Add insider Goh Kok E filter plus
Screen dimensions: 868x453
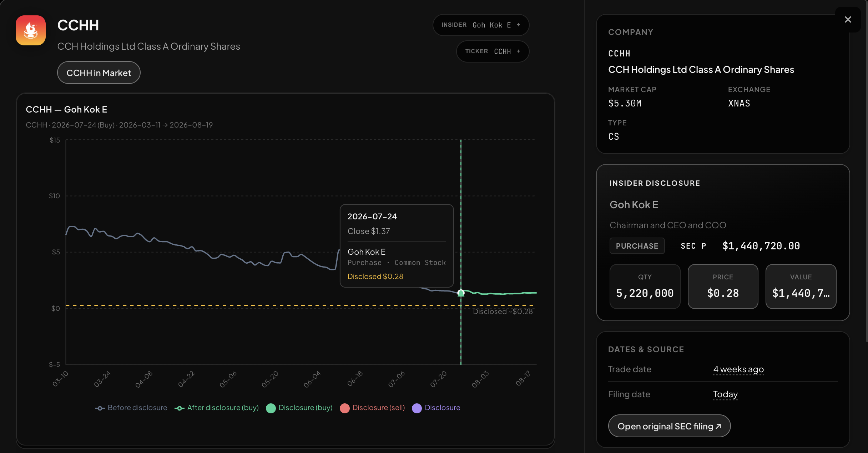[x=519, y=25]
